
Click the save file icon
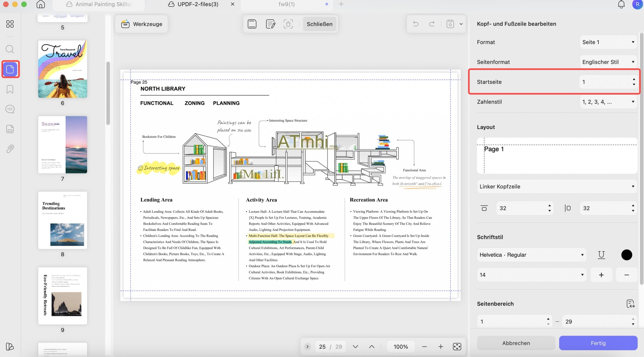[x=450, y=24]
